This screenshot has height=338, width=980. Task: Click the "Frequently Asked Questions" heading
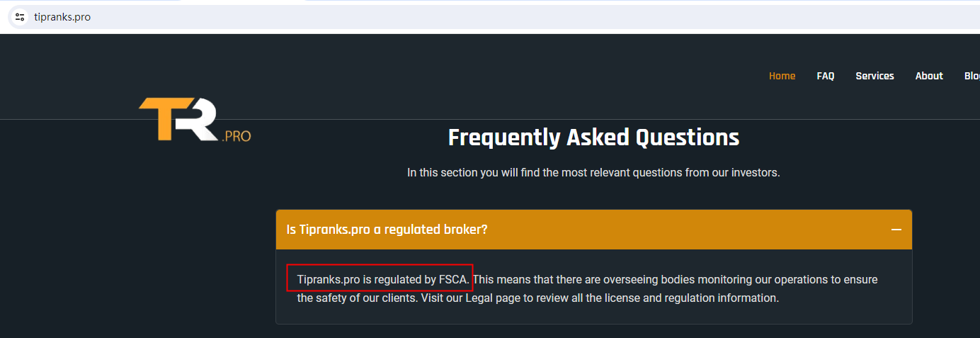(x=593, y=137)
